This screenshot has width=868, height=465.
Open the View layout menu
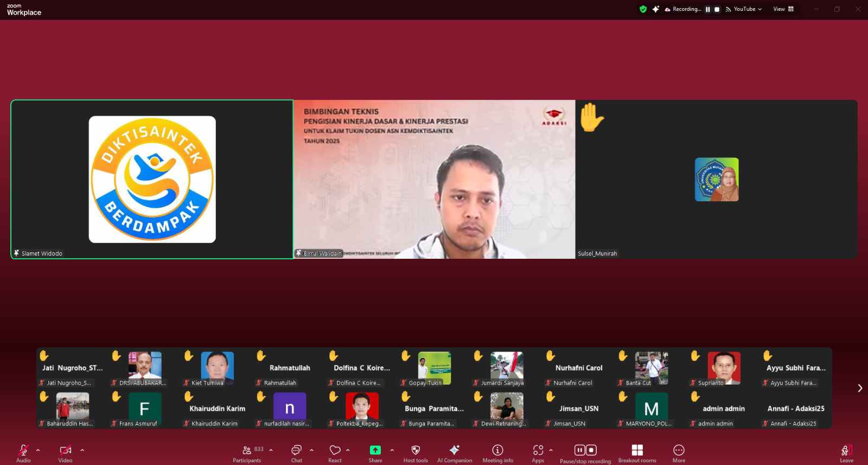[783, 9]
